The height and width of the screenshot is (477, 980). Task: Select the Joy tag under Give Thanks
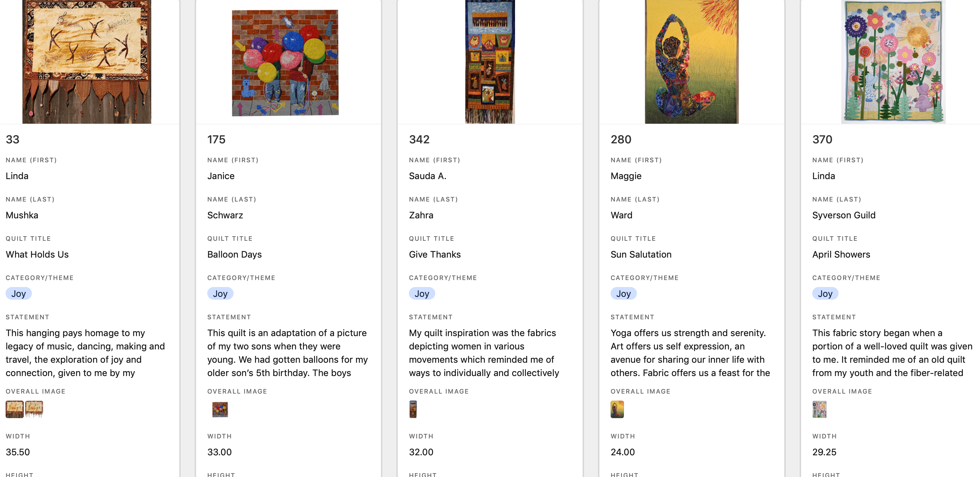click(x=422, y=293)
